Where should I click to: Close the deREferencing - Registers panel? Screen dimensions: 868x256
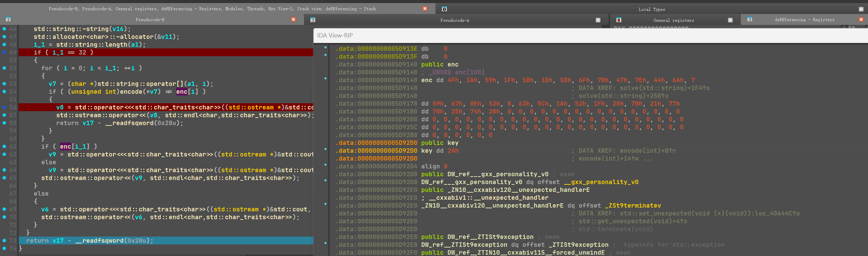(861, 19)
